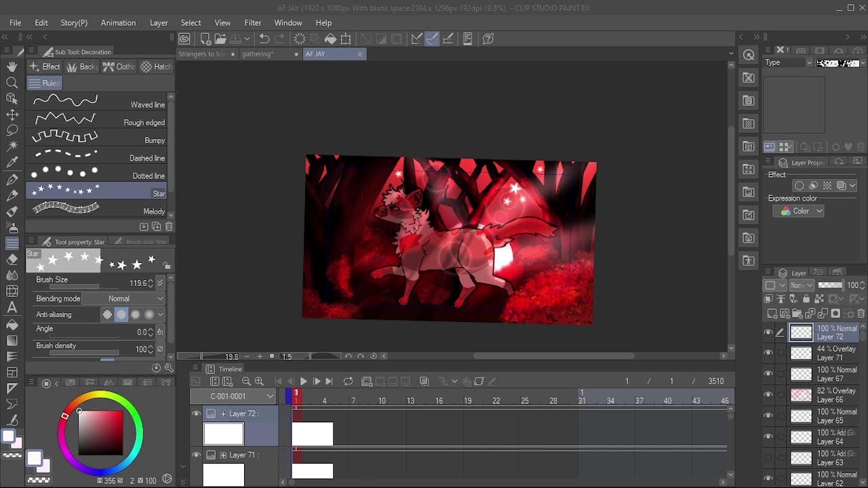Toggle visibility of Layer 67
This screenshot has height=488, width=868.
tap(768, 373)
